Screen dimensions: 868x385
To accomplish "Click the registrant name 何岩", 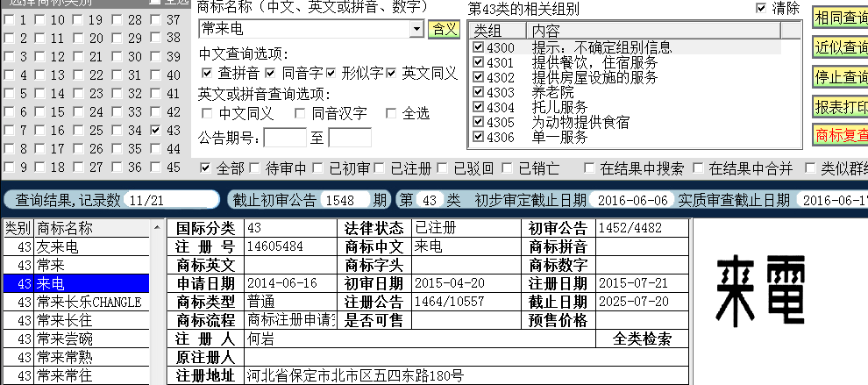I will pyautogui.click(x=260, y=339).
